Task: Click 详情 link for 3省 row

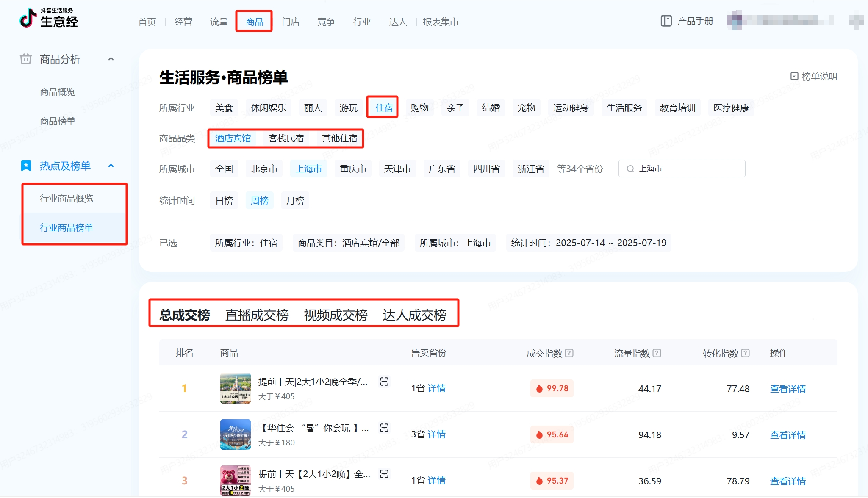Action: (x=436, y=434)
